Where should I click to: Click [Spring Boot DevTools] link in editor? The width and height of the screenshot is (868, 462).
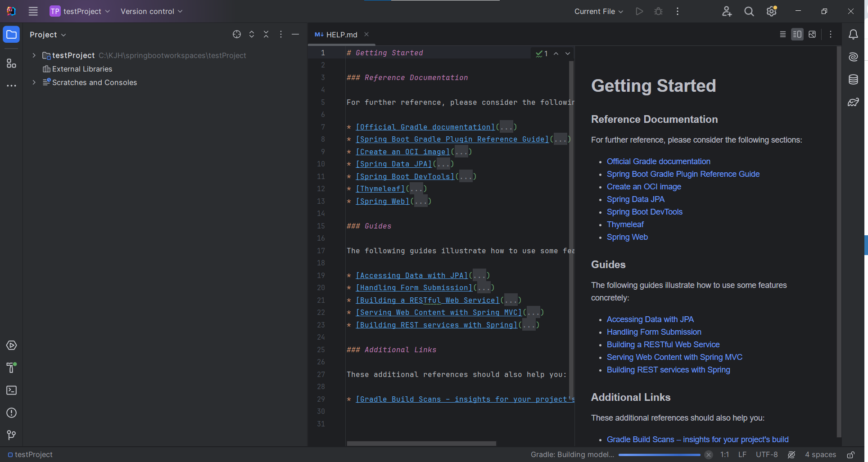pyautogui.click(x=405, y=176)
